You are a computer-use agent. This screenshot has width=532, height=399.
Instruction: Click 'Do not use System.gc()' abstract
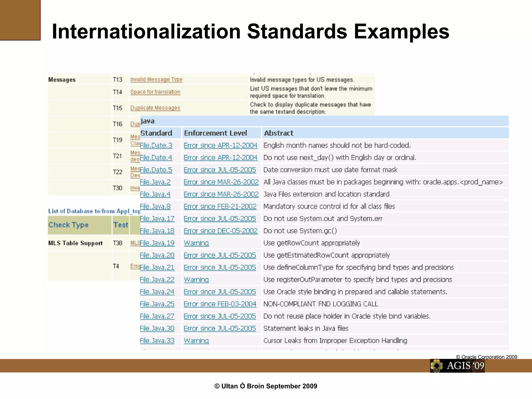300,231
